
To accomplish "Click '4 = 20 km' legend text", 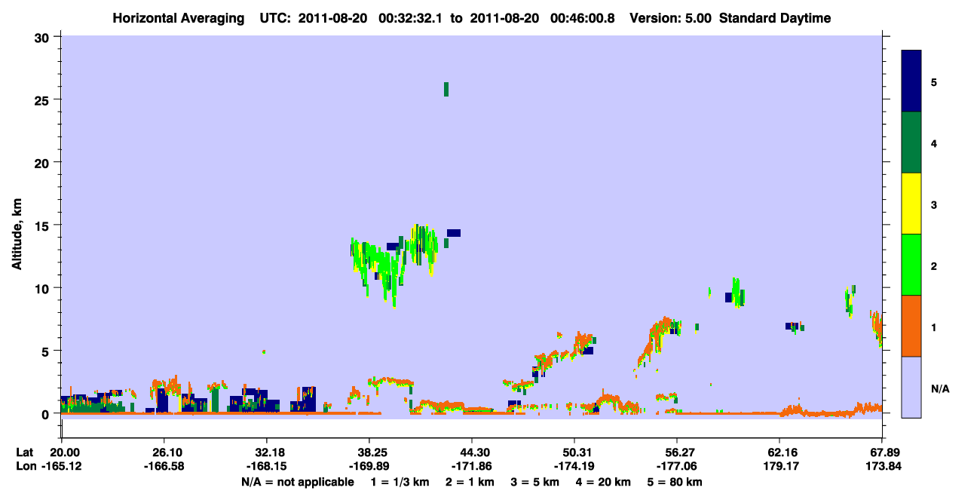I will (604, 482).
